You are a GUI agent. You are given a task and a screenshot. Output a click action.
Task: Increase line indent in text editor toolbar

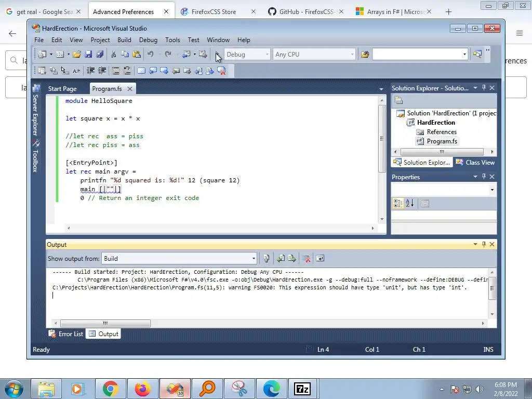coord(102,71)
